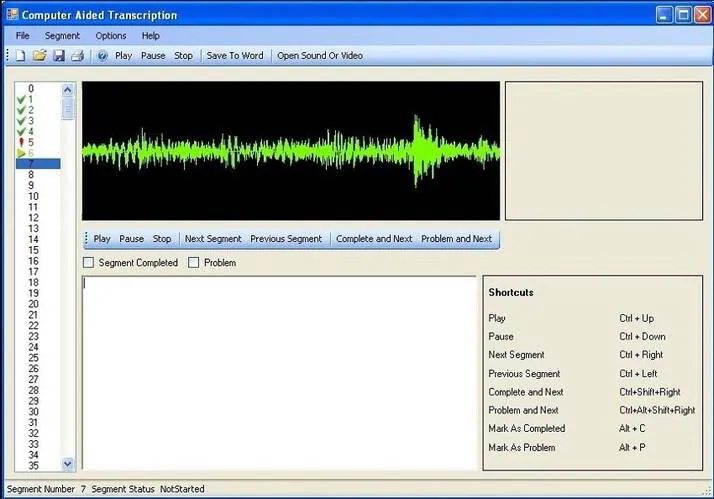The width and height of the screenshot is (714, 499).
Task: Click Next Segment button
Action: point(213,239)
